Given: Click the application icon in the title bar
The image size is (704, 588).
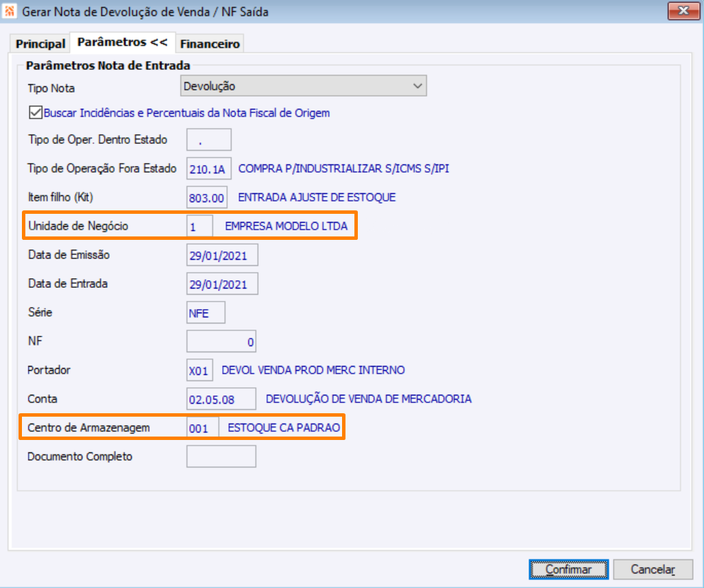Looking at the screenshot, I should tap(10, 11).
